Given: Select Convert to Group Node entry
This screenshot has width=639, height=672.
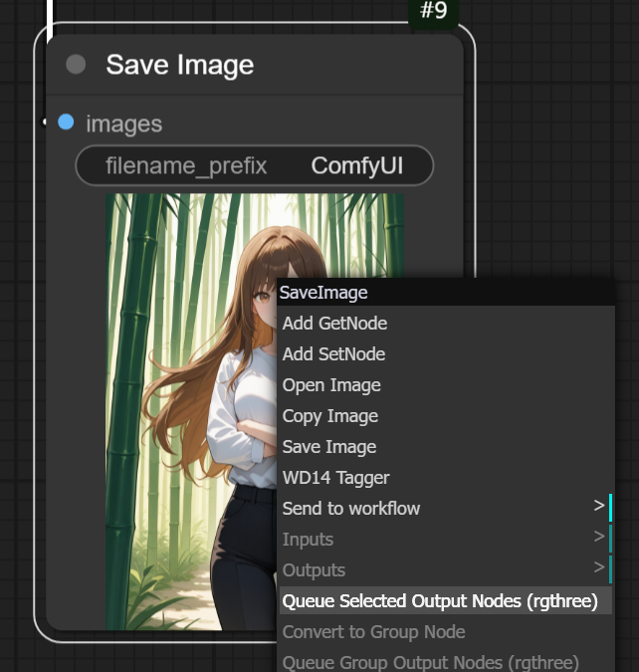Looking at the screenshot, I should pos(446,632).
